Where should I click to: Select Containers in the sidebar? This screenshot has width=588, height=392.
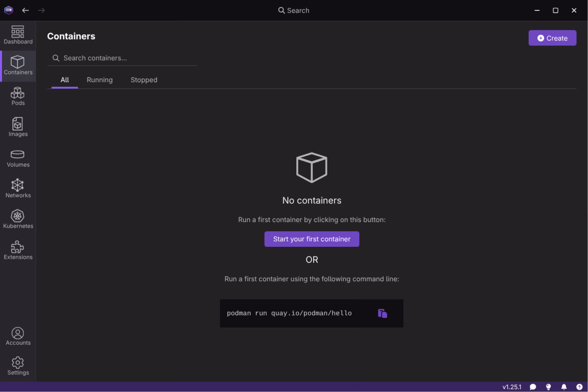[18, 66]
